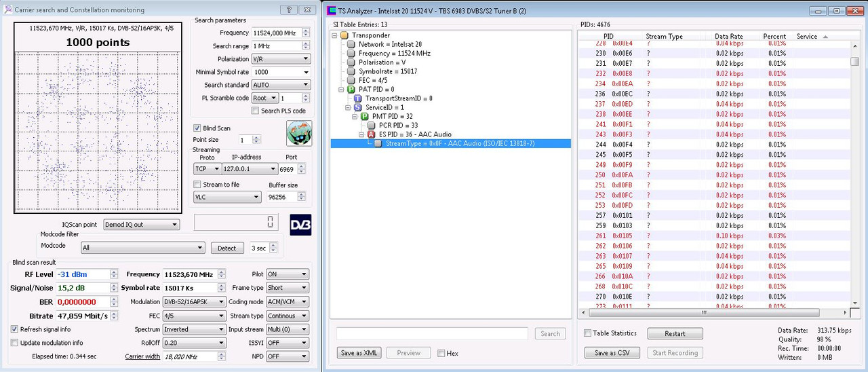Click the Carrier search window title bar icon

(x=9, y=10)
